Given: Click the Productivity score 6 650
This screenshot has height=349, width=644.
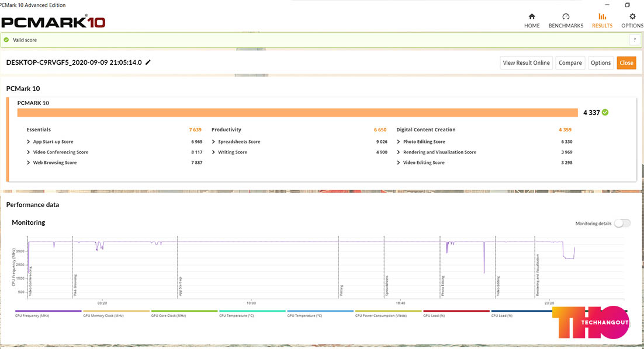Looking at the screenshot, I should (x=380, y=130).
